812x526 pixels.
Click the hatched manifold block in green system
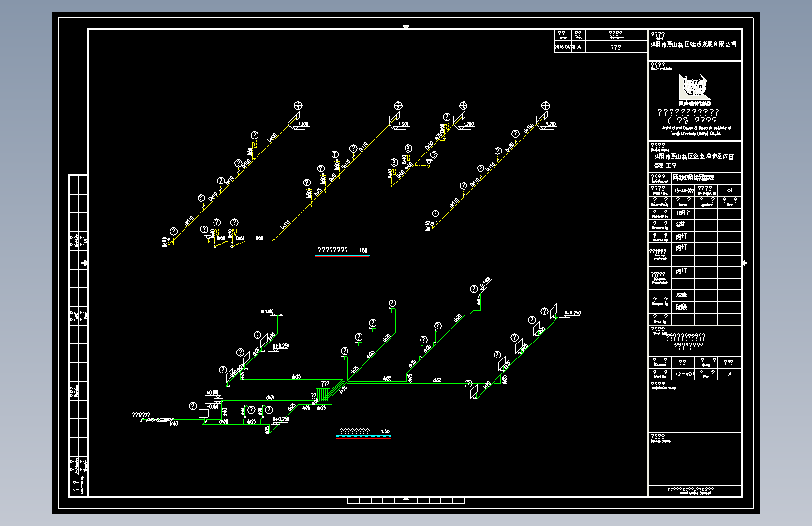click(x=322, y=395)
